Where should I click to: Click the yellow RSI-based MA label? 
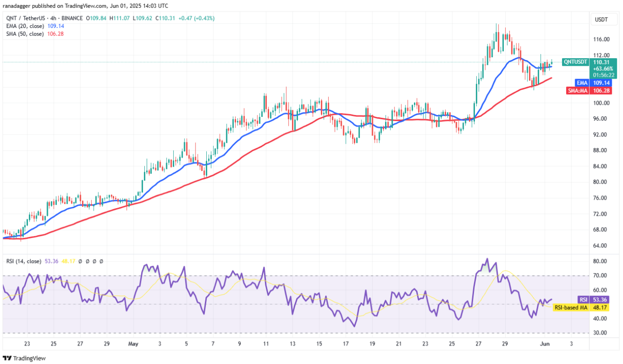[x=571, y=308]
